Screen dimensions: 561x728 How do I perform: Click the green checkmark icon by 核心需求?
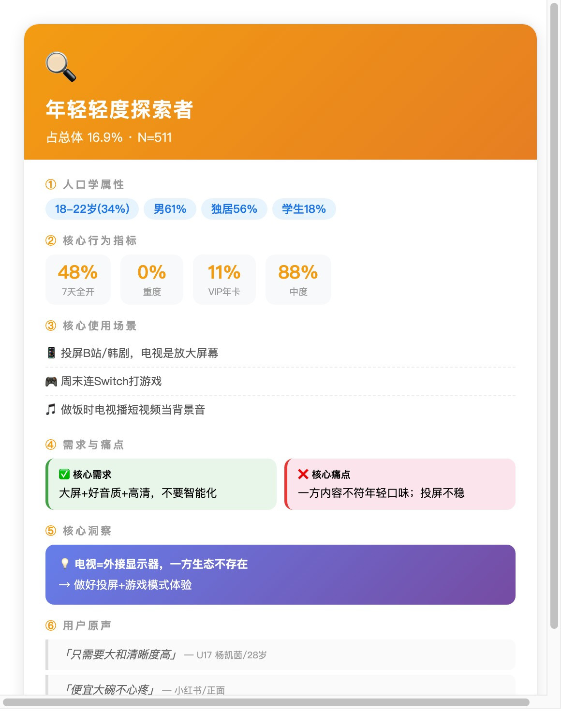[x=64, y=474]
